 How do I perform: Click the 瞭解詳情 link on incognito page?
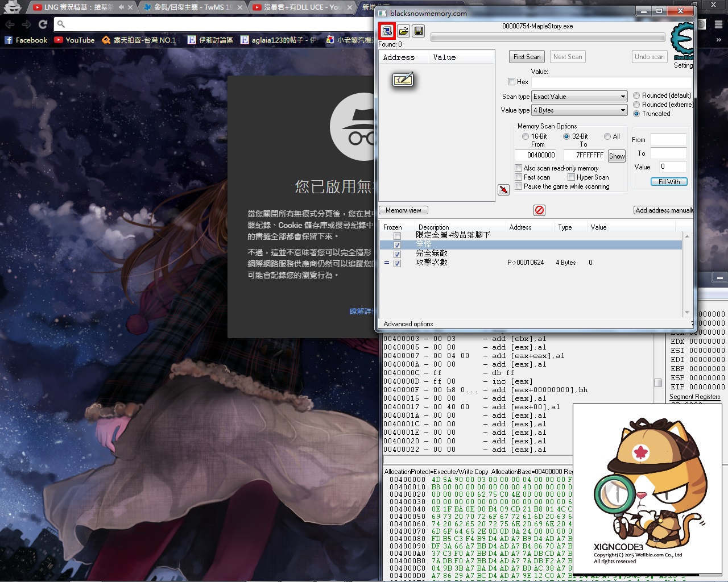point(361,311)
